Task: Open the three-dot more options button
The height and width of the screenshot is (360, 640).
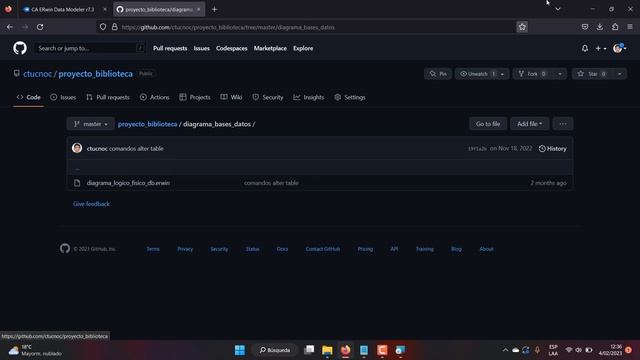Action: (563, 124)
